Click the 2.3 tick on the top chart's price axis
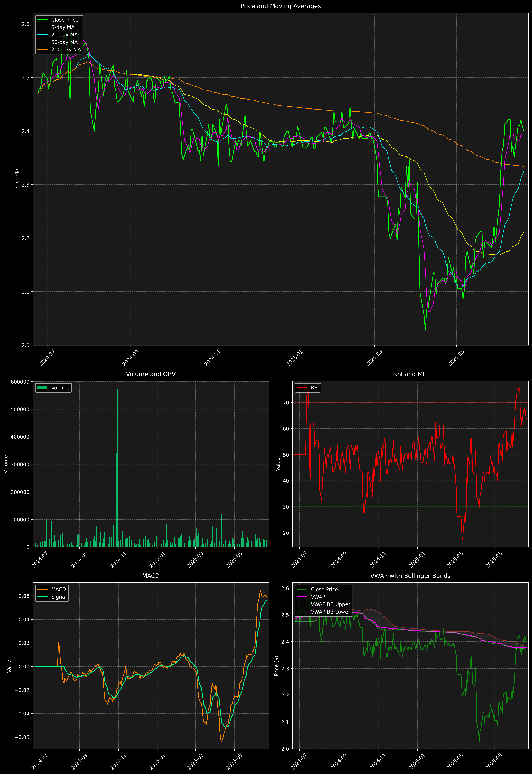532x774 pixels. 26,185
